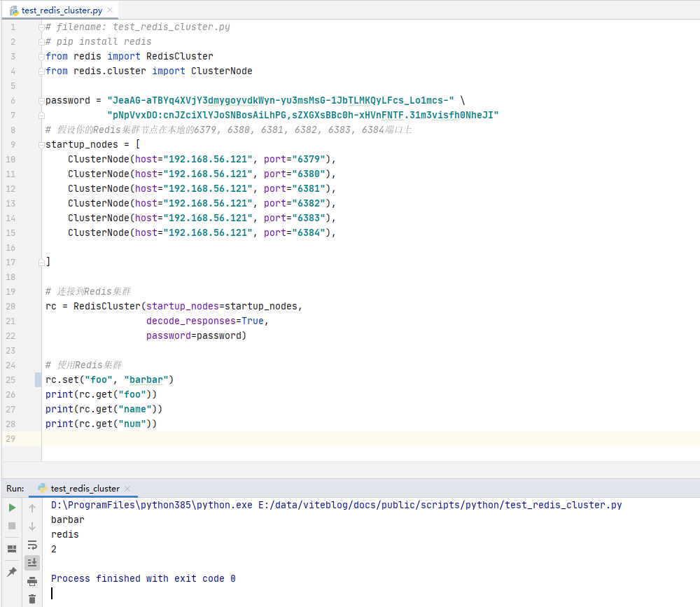The width and height of the screenshot is (700, 607).
Task: Navigate up the stack trace arrow
Action: [x=32, y=508]
